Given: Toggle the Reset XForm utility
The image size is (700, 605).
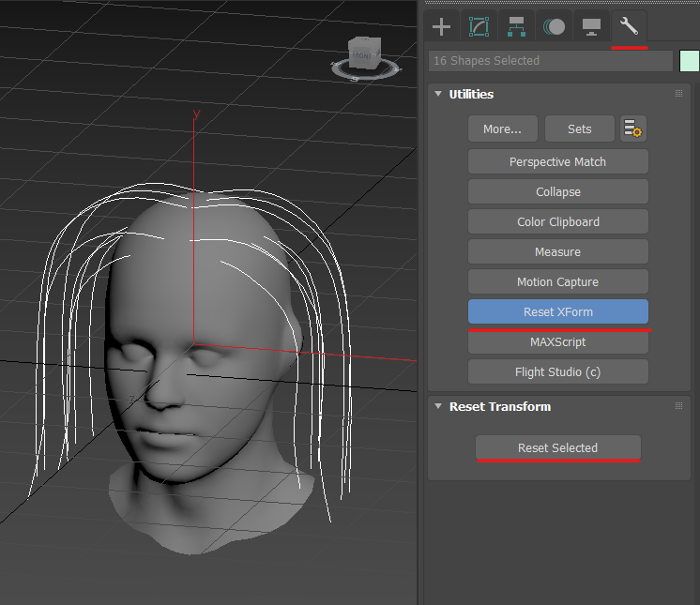Looking at the screenshot, I should point(557,311).
